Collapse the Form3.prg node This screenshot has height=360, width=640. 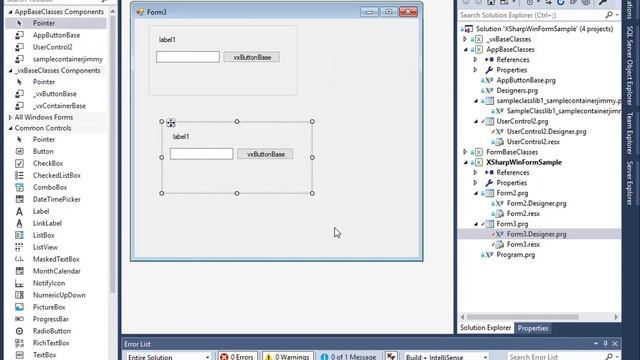pyautogui.click(x=476, y=224)
